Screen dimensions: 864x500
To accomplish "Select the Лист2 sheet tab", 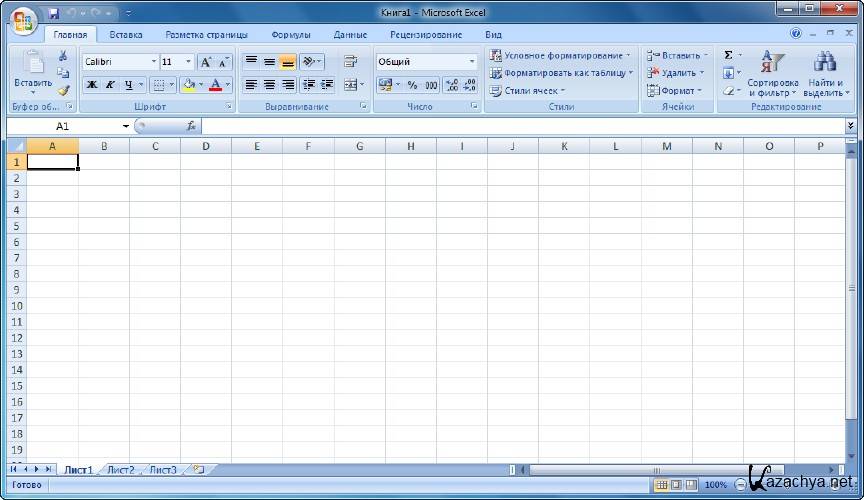I will click(120, 469).
